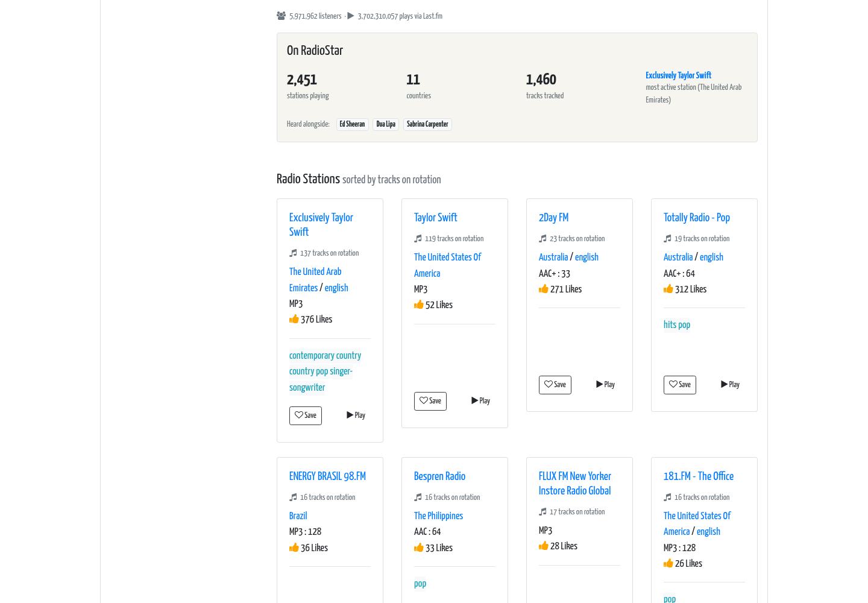Click thumbs-up icon beside 26 Likes

coord(668,563)
